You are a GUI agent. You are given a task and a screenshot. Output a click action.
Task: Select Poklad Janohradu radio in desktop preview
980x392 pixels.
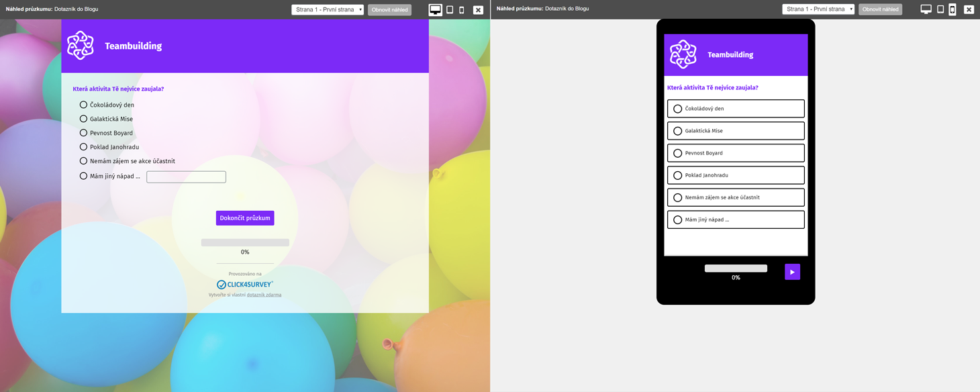(x=83, y=147)
